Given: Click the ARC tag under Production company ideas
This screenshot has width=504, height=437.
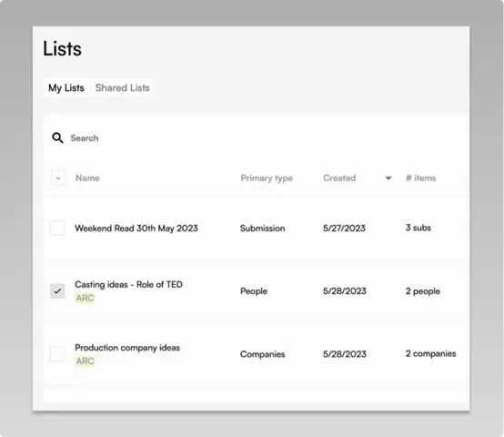Looking at the screenshot, I should 86,361.
